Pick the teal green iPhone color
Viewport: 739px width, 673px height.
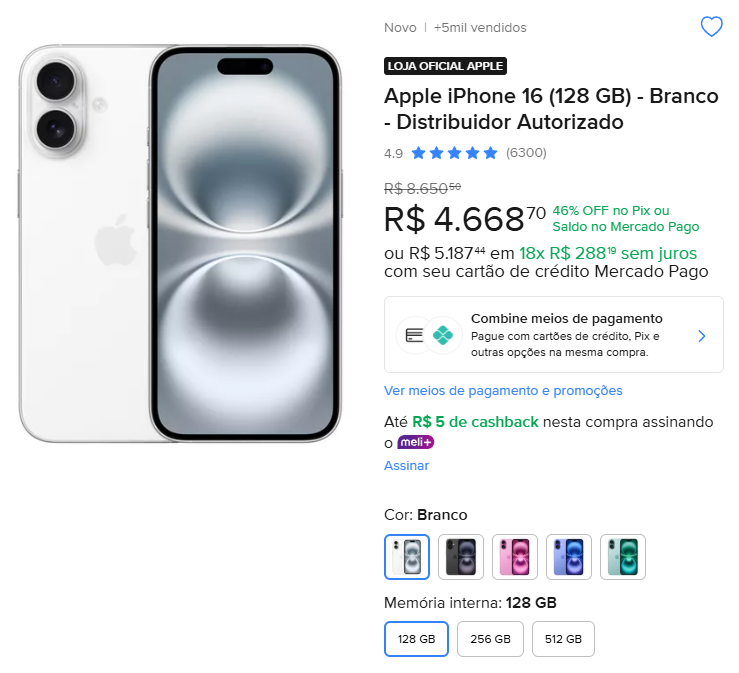(x=623, y=557)
